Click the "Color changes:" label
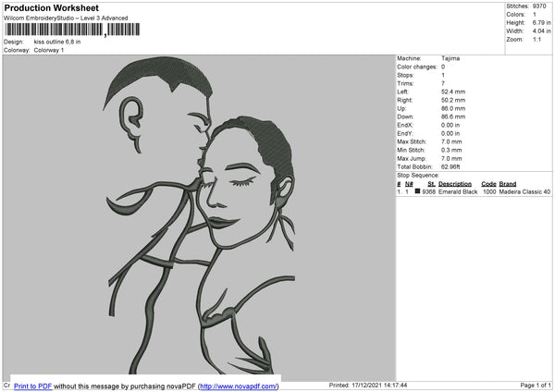Screen dimensions: 555x392 pyautogui.click(x=417, y=67)
